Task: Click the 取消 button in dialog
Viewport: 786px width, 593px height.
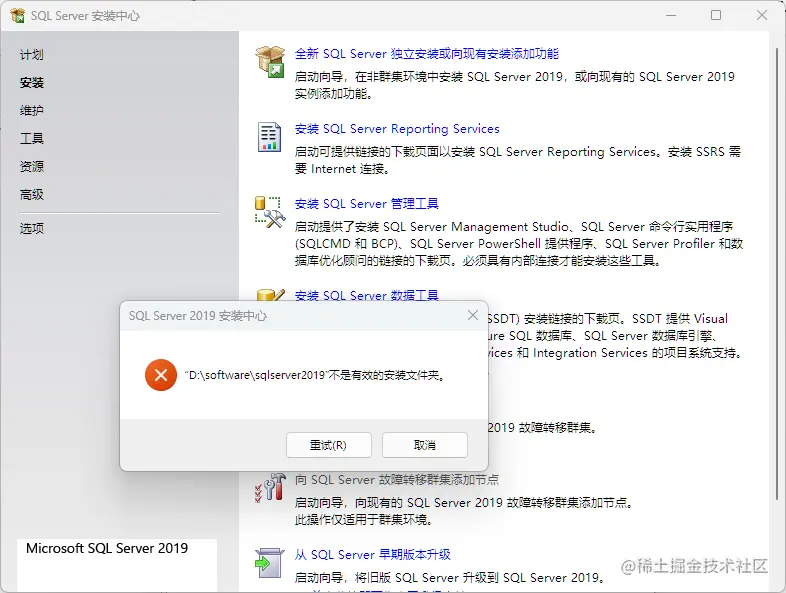Action: pyautogui.click(x=425, y=445)
